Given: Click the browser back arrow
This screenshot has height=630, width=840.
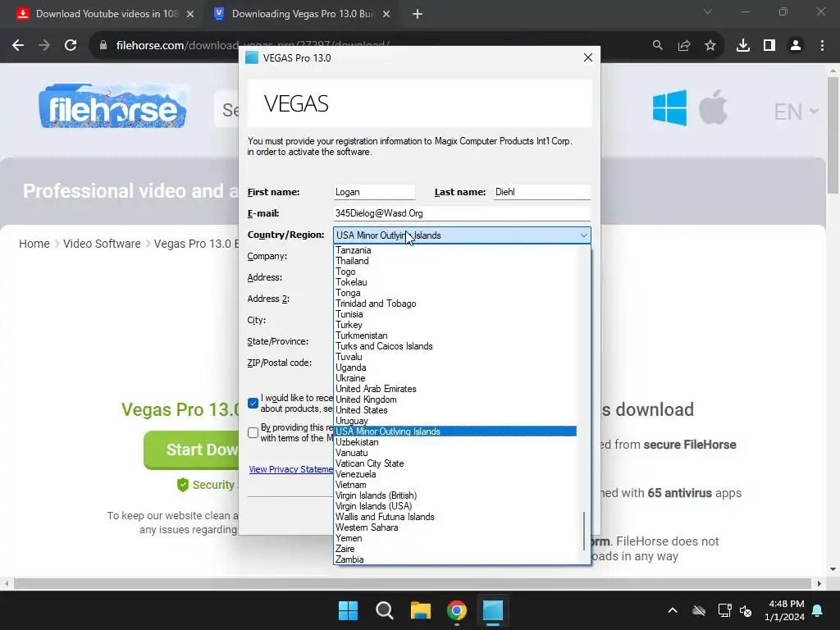Looking at the screenshot, I should (18, 46).
